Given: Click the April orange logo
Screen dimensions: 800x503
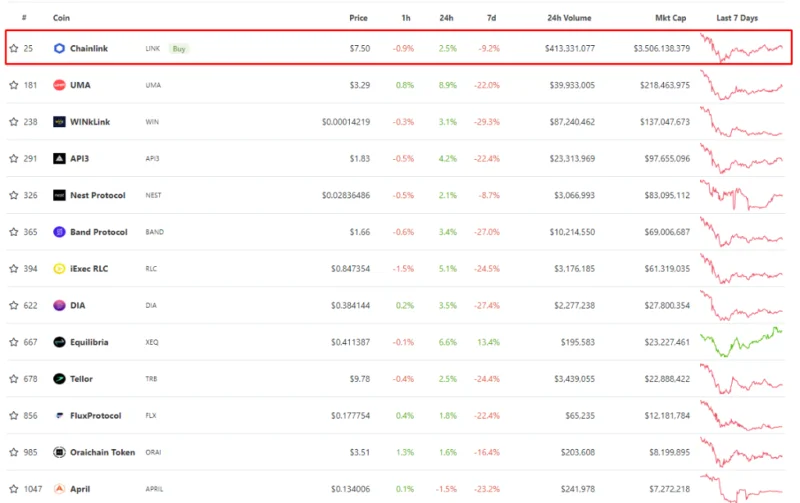Looking at the screenshot, I should (59, 489).
